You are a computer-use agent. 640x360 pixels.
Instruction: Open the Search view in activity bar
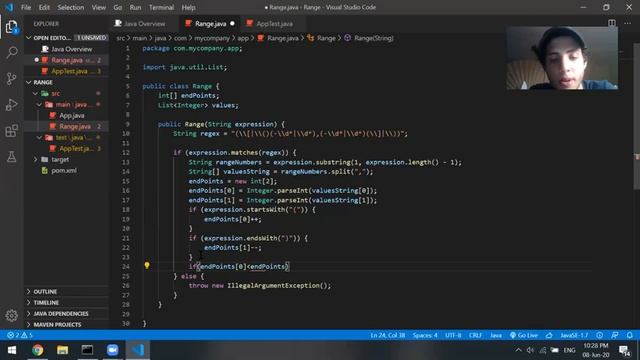pyautogui.click(x=11, y=52)
